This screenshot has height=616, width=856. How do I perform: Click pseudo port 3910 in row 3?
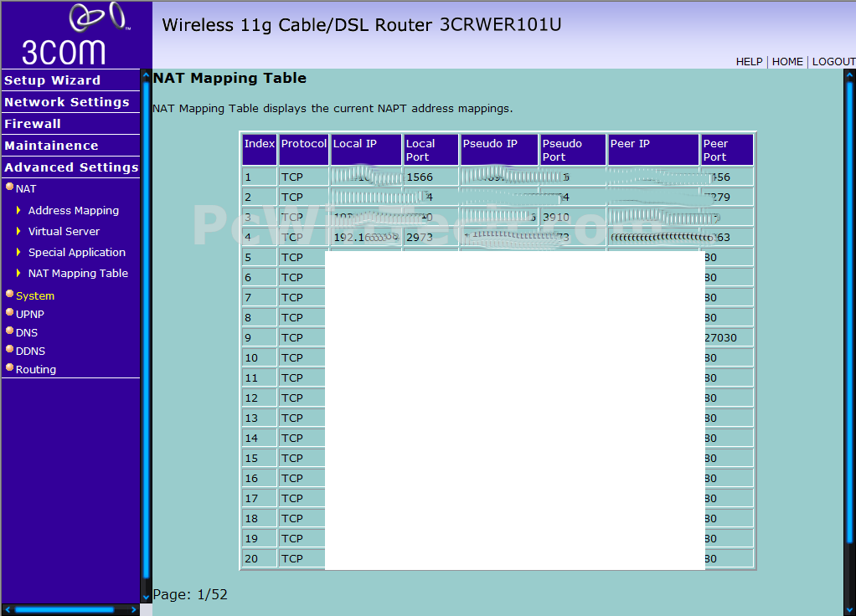tap(556, 217)
